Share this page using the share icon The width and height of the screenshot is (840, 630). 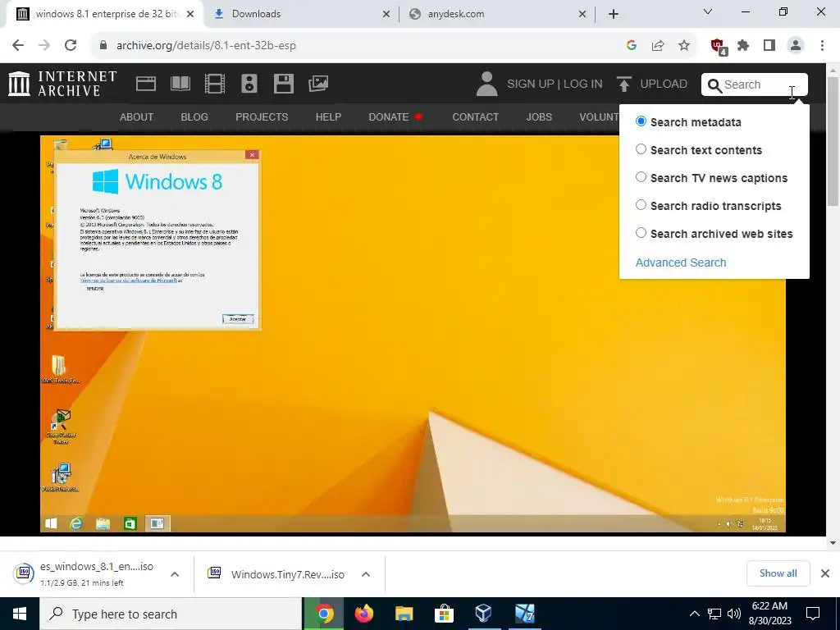pyautogui.click(x=658, y=45)
